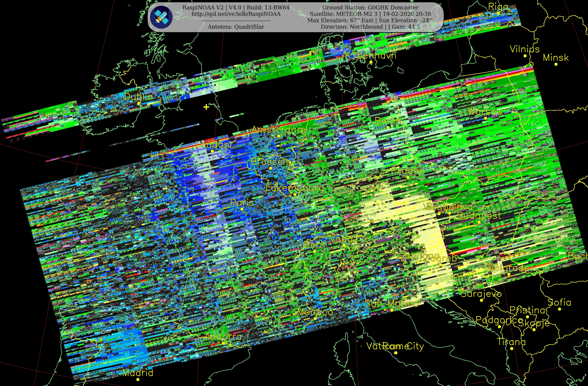Click the yellow dot marker under Dublin
This screenshot has width=588, height=386.
[139, 104]
